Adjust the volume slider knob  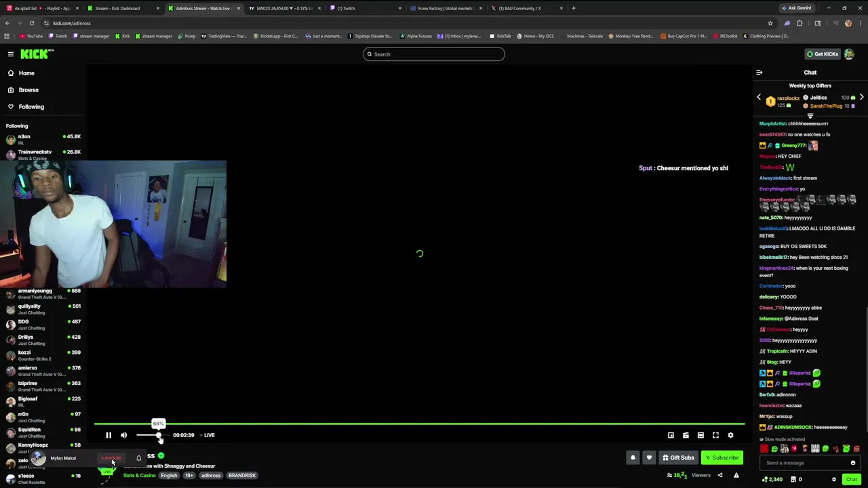coord(159,435)
